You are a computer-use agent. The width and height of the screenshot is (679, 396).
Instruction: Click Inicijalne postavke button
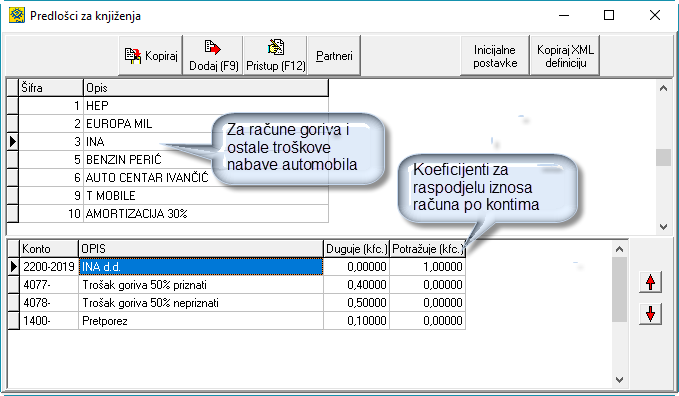[495, 56]
